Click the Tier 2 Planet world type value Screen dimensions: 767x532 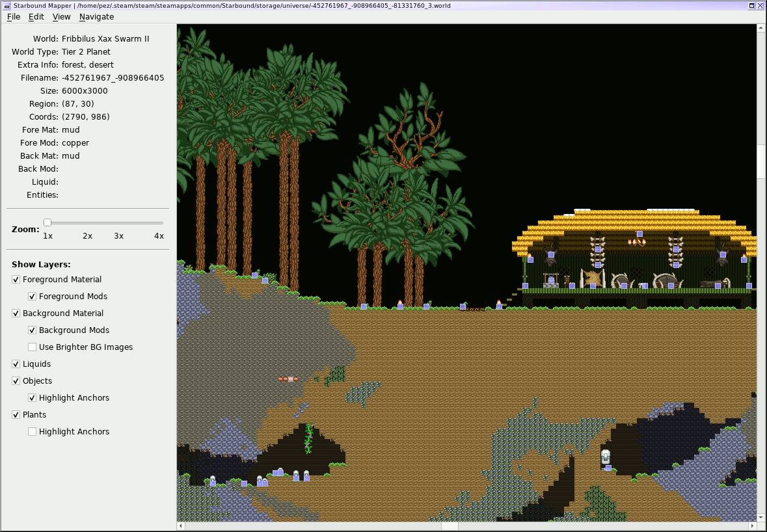tap(86, 52)
